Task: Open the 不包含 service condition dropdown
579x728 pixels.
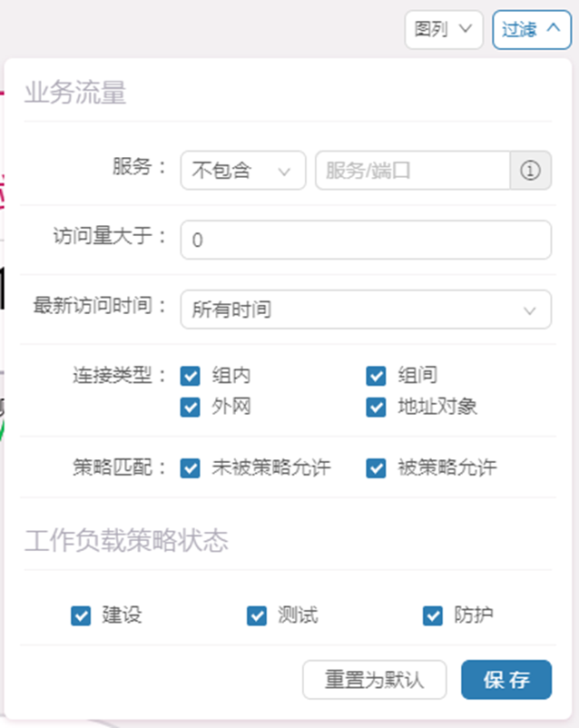Action: coord(242,171)
